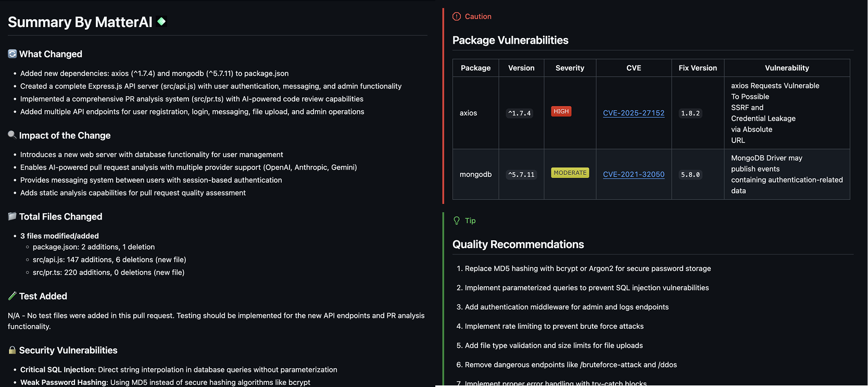
Task: Click recommendation 'Implement rate limiting'
Action: pos(554,326)
